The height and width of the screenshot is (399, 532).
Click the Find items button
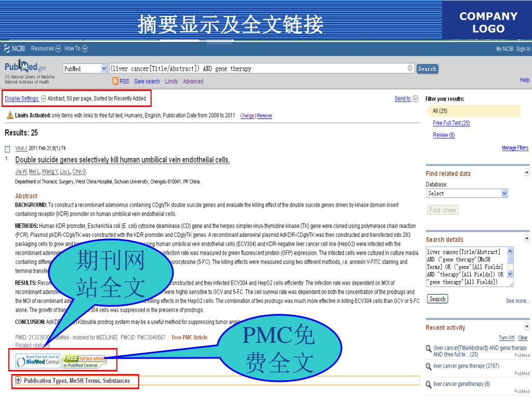[443, 210]
